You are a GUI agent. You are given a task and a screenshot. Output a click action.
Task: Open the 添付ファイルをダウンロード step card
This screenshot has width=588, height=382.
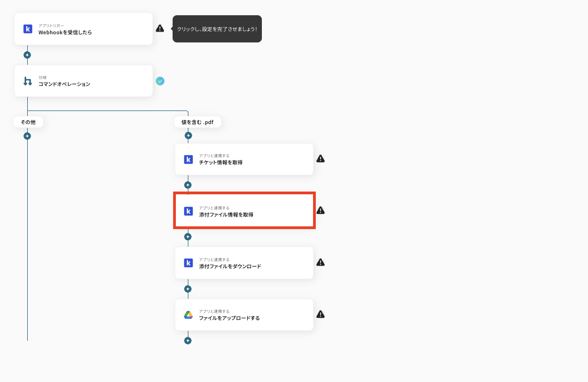pyautogui.click(x=244, y=263)
